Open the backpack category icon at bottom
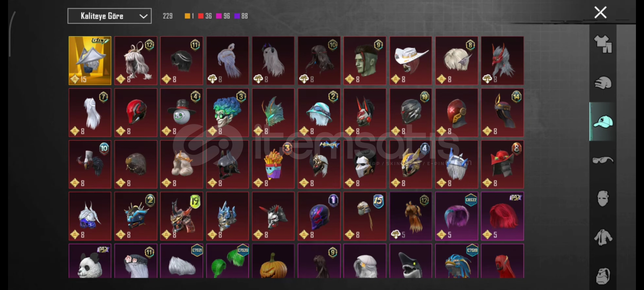This screenshot has width=644, height=290. point(603,276)
